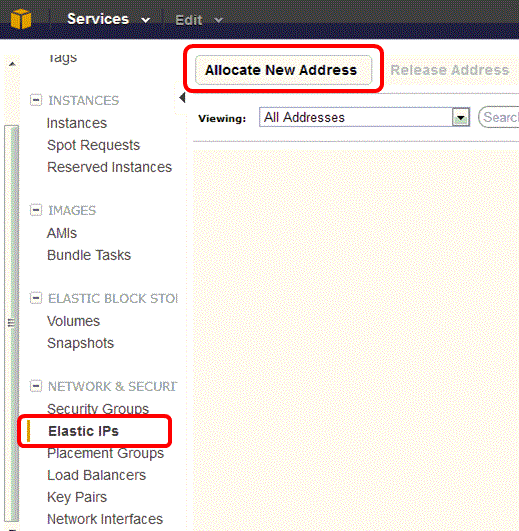The image size is (519, 531).
Task: Click the sidebar scrollbar up arrow
Action: (x=12, y=64)
